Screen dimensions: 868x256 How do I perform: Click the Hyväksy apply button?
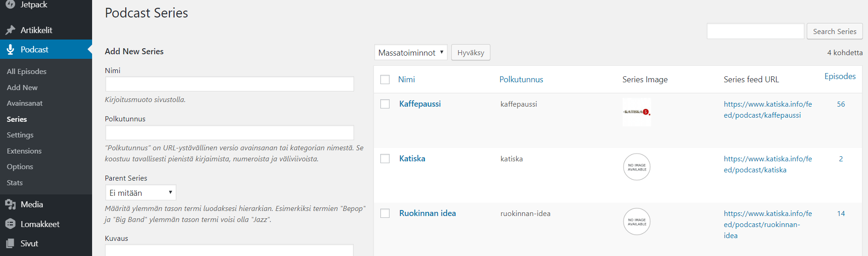(x=471, y=52)
